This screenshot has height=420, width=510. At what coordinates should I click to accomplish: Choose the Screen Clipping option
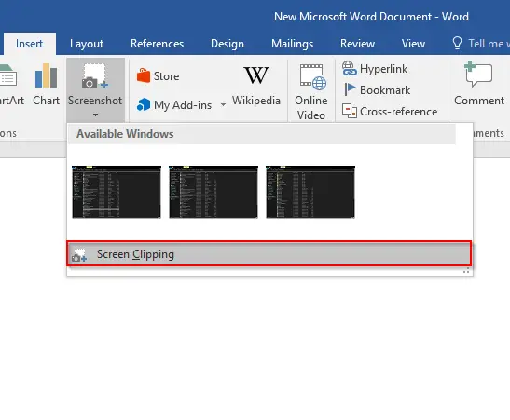[x=269, y=254]
